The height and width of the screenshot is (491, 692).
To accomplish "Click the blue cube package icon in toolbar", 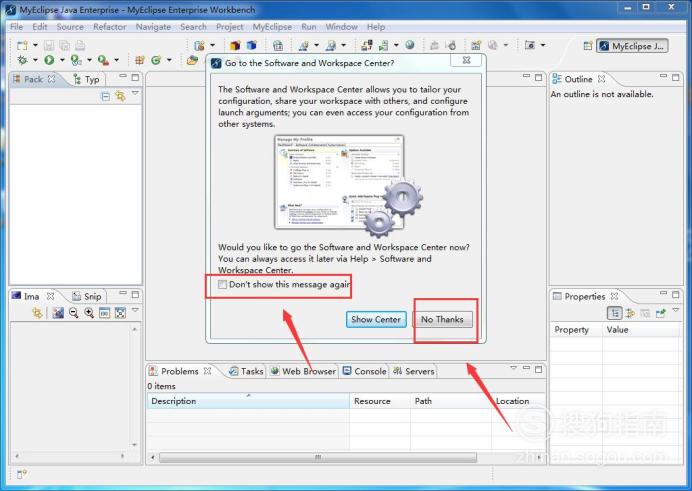I will 252,45.
